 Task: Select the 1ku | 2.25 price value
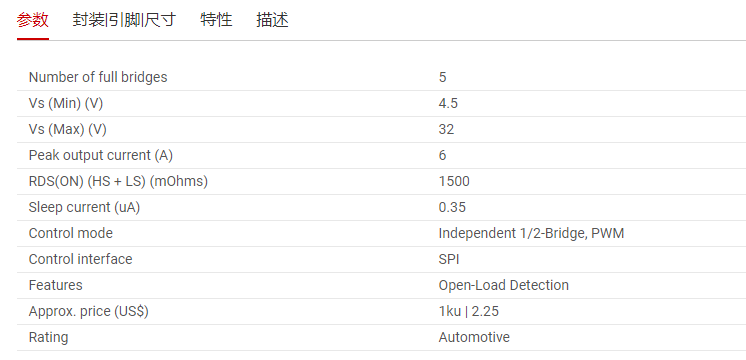click(469, 311)
